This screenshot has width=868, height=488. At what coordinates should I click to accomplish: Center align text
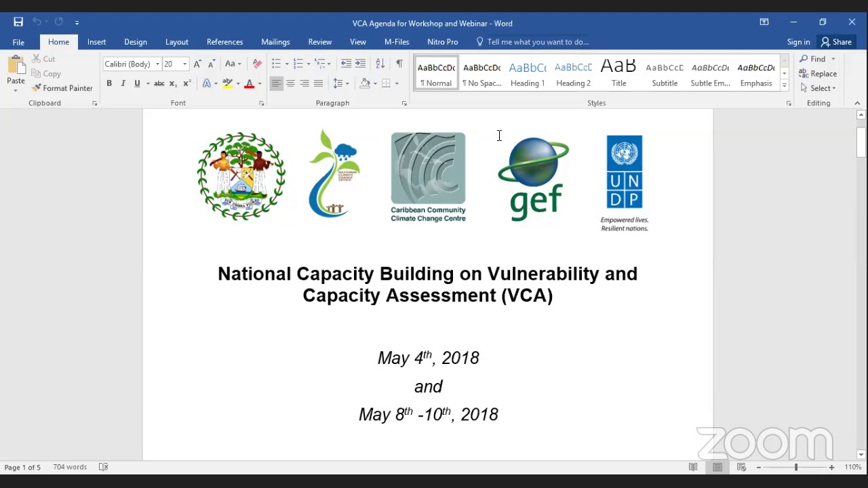[x=290, y=83]
